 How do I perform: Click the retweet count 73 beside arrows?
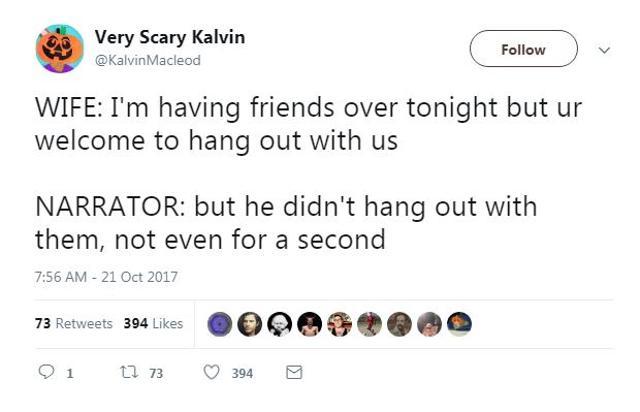coord(156,373)
